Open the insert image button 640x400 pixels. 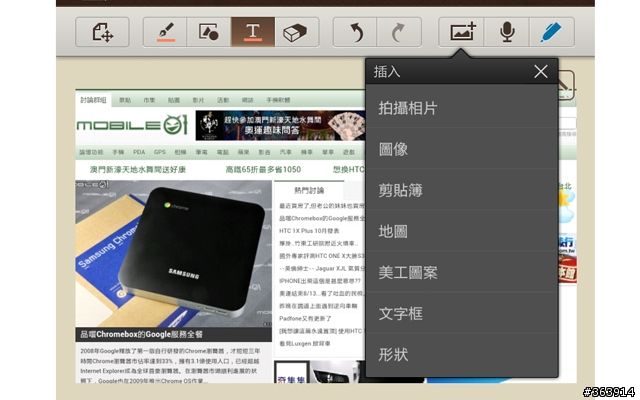pos(462,32)
